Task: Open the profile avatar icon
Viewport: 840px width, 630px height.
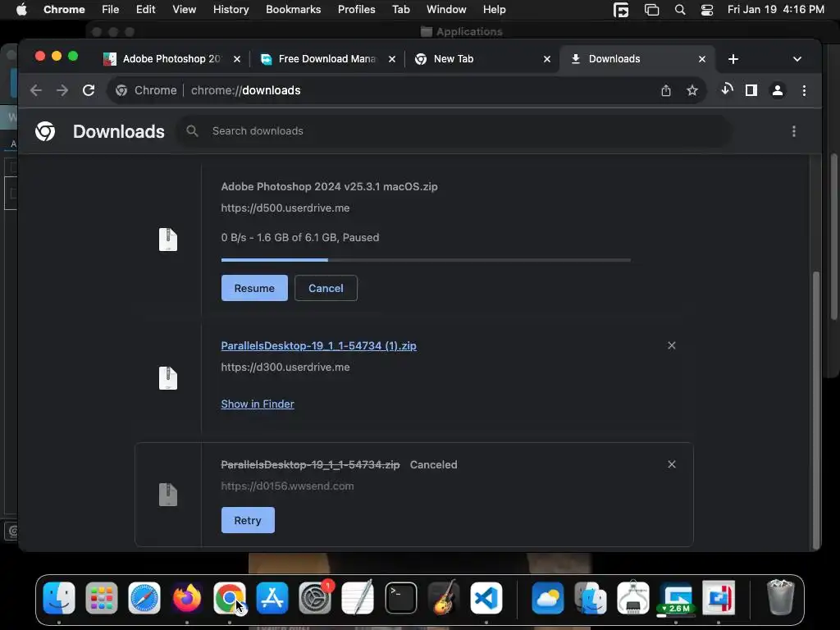Action: click(778, 90)
